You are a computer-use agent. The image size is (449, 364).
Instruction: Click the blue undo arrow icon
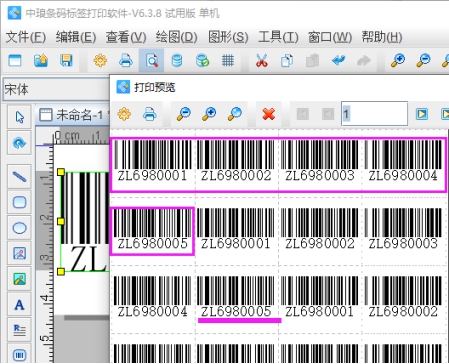point(338,61)
